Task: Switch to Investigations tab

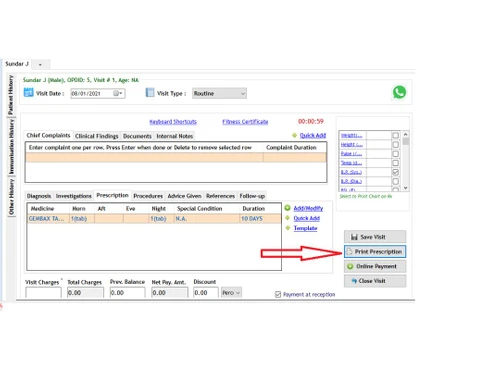Action: click(x=74, y=196)
